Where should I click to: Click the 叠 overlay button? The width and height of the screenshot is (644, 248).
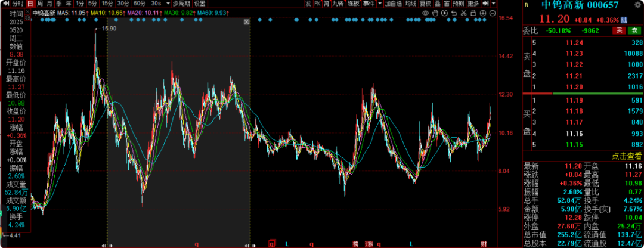(438, 4)
